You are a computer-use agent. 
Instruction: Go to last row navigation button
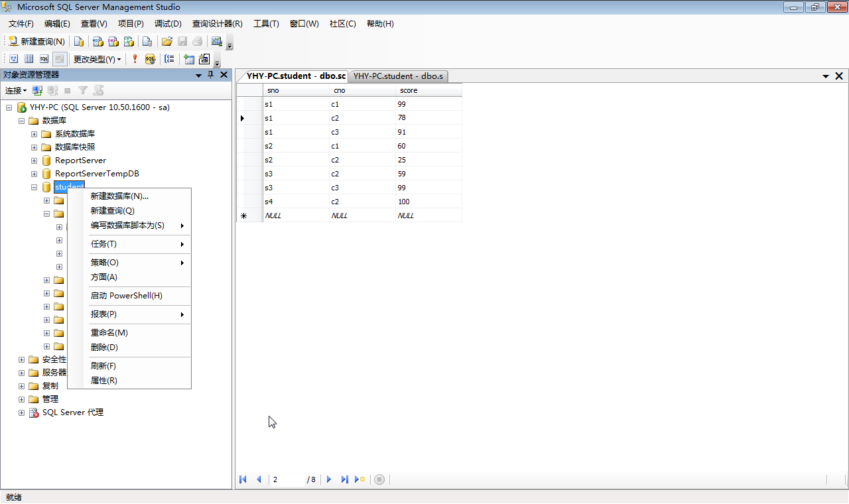point(345,479)
